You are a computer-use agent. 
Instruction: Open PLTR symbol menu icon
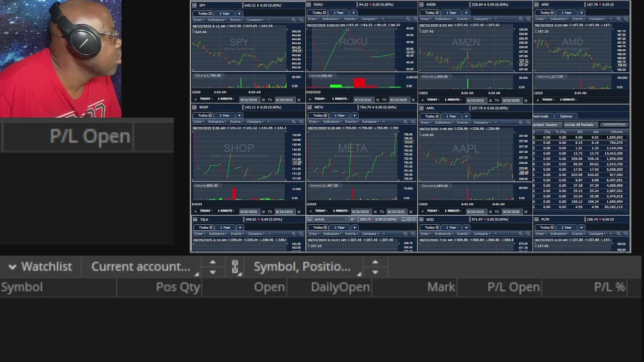pos(536,219)
